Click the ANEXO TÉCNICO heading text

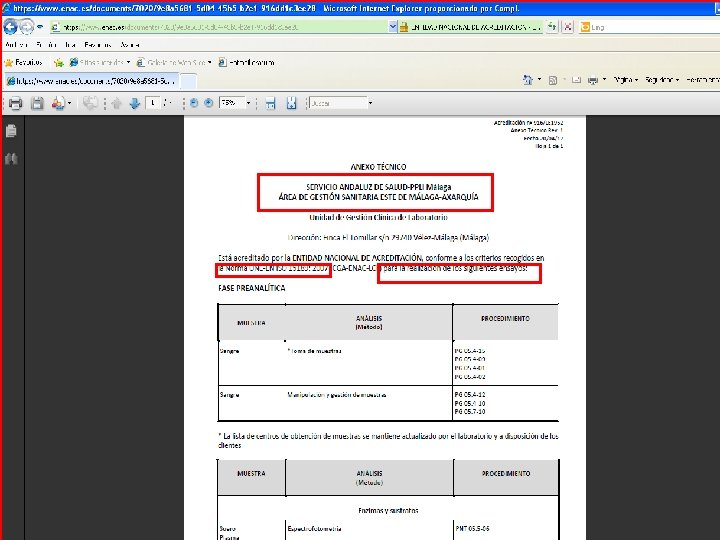[x=378, y=167]
